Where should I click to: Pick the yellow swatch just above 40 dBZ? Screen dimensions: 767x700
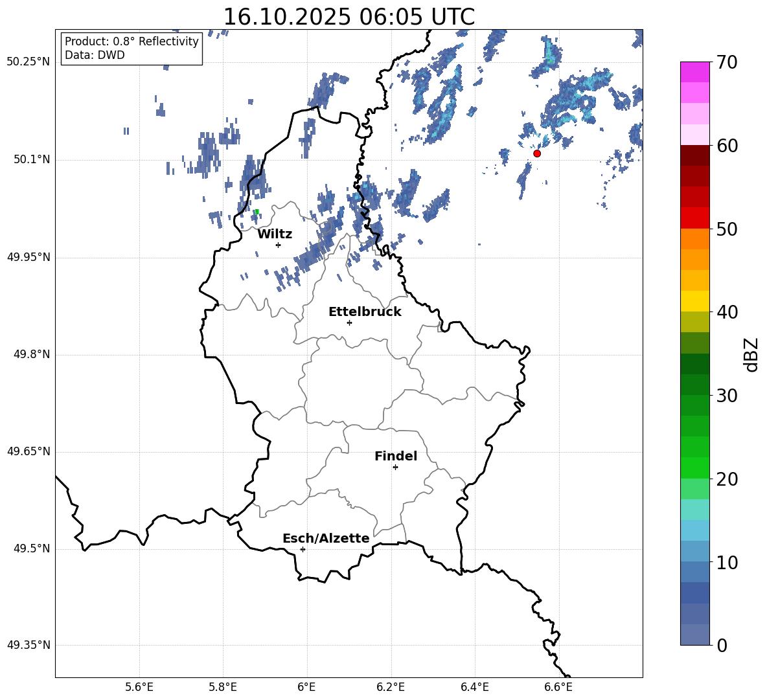coord(694,301)
